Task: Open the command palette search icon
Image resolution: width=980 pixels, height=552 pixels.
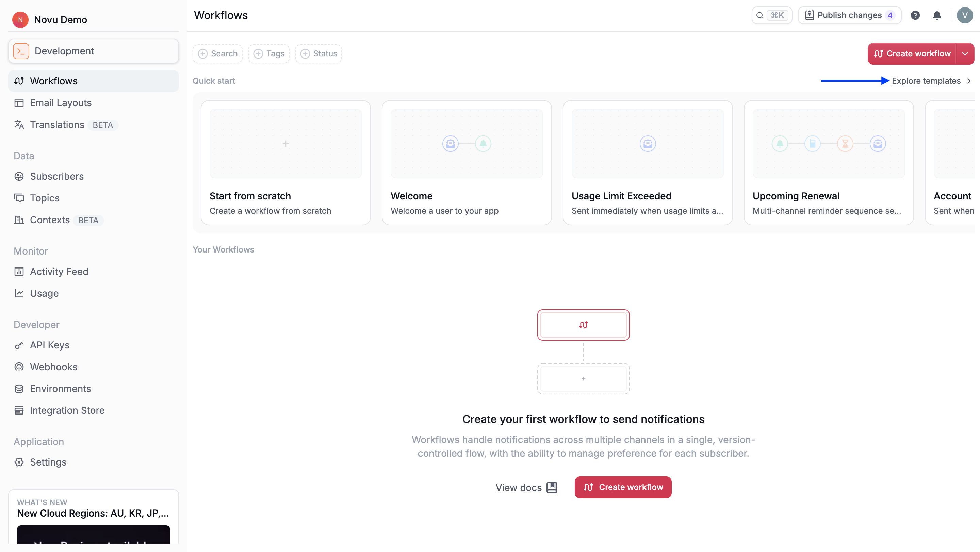Action: (760, 15)
